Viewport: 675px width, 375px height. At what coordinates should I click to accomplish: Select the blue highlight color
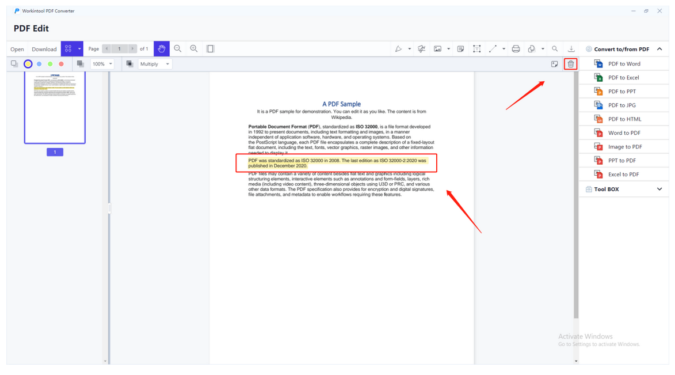click(x=39, y=64)
